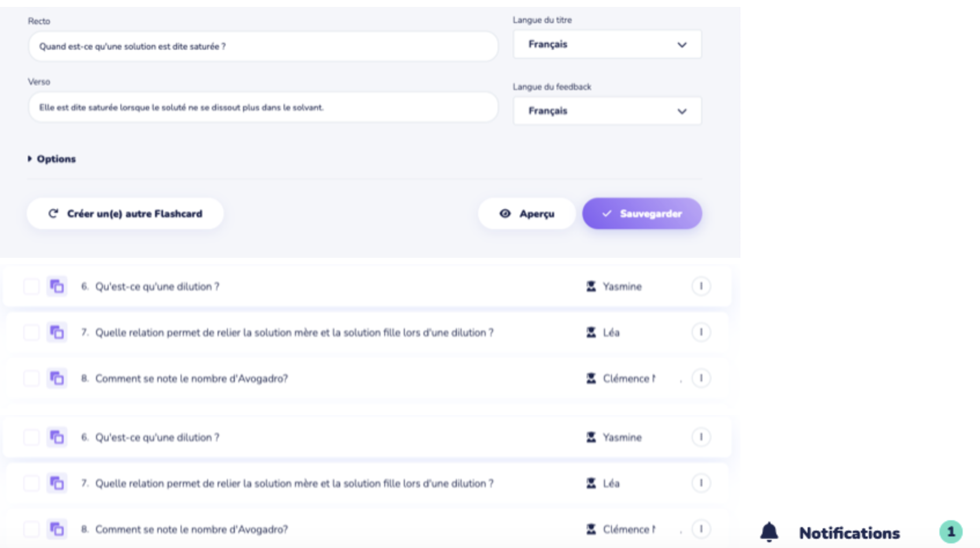The width and height of the screenshot is (980, 548).
Task: Click duplicate icon on upper solution mère row
Action: tap(57, 332)
